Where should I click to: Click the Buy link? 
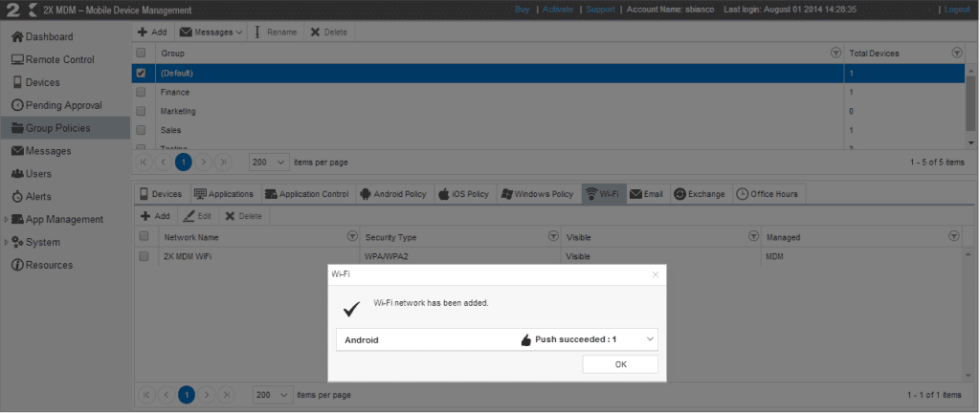522,10
